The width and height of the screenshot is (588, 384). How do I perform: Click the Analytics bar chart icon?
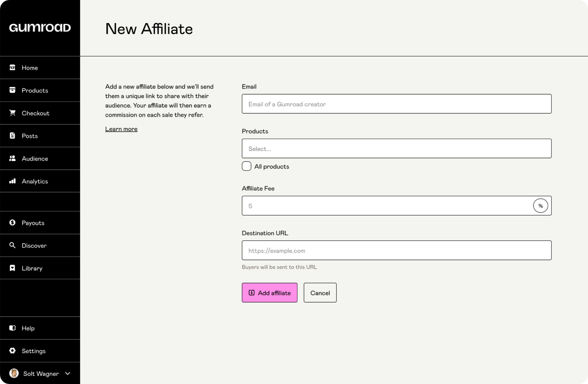[13, 181]
